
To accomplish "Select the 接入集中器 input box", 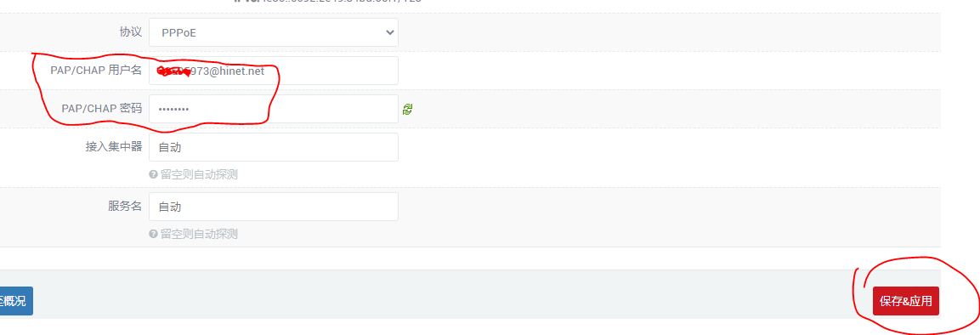I will [x=273, y=147].
